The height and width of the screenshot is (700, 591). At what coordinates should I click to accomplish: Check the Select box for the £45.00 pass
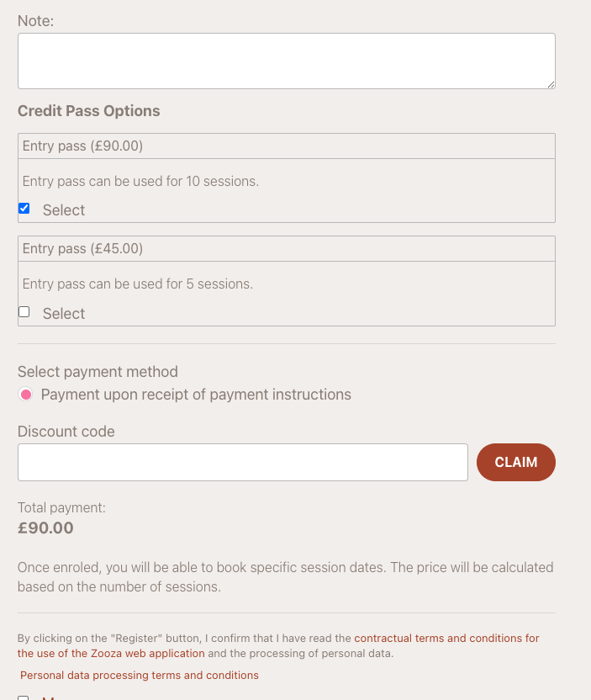click(24, 311)
